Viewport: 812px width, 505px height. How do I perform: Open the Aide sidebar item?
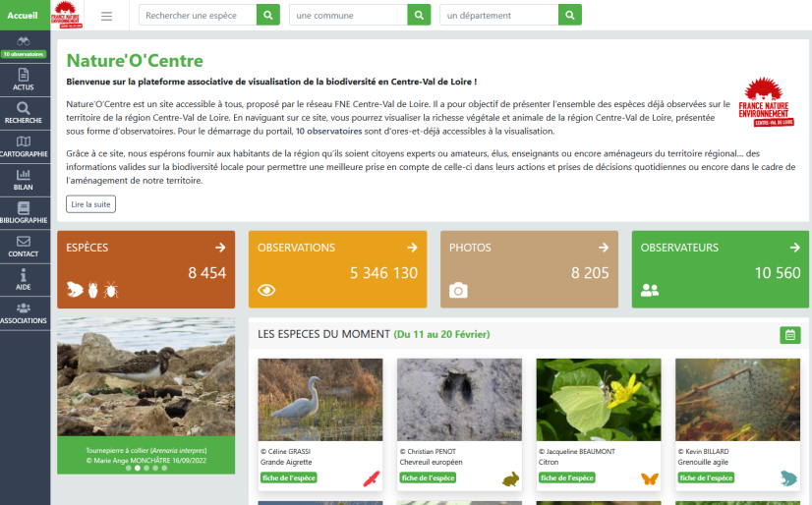[24, 280]
